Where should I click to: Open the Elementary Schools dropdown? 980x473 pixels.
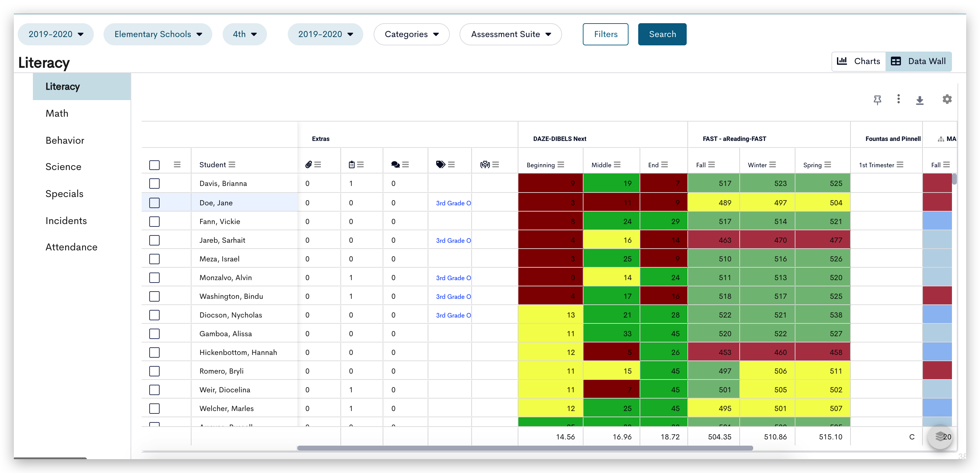pos(158,34)
